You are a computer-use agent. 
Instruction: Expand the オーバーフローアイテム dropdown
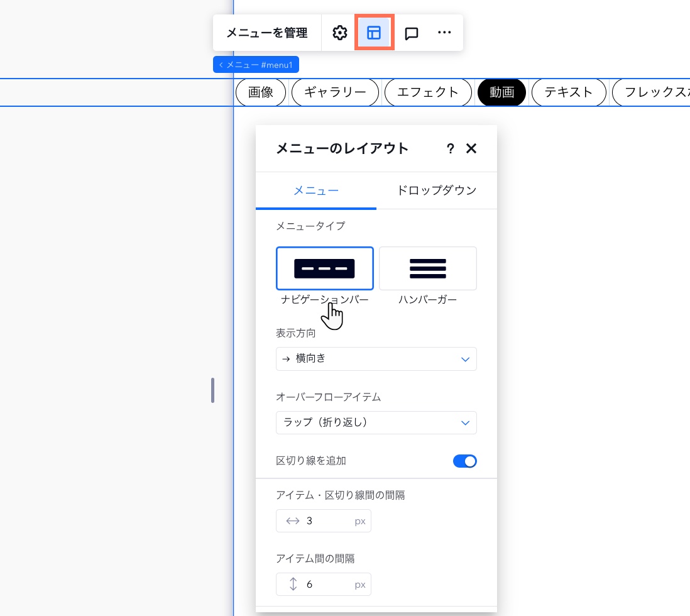(376, 422)
